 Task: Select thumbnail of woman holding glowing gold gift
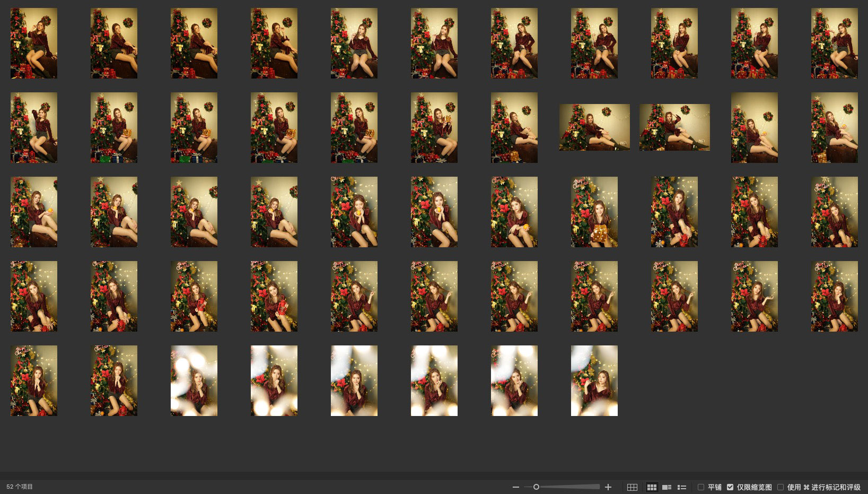594,212
